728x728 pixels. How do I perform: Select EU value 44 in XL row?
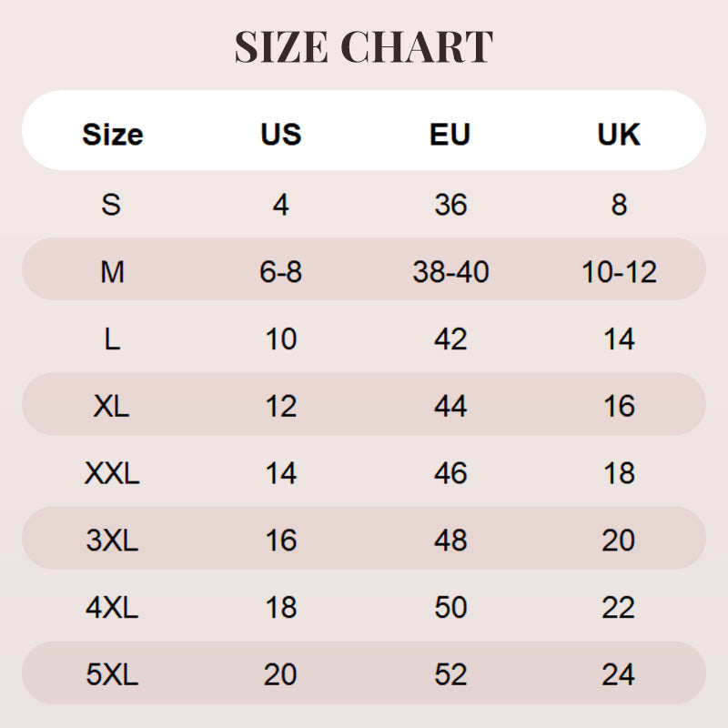[450, 406]
